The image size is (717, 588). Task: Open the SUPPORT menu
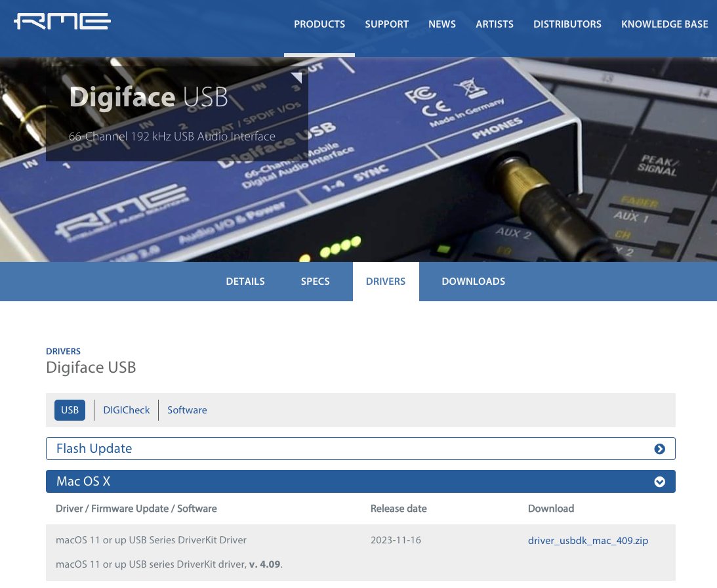pos(386,24)
